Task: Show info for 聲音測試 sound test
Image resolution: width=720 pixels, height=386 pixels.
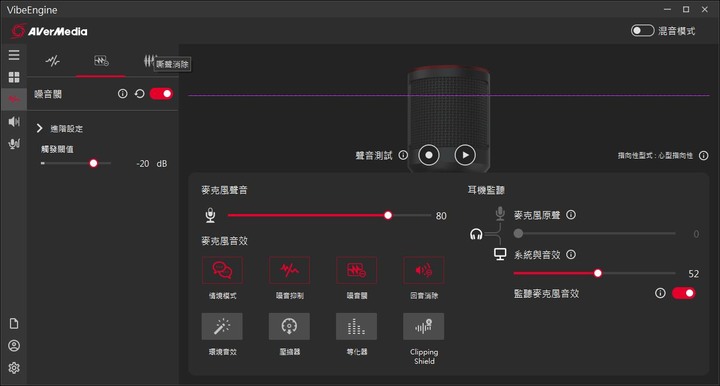Action: point(403,155)
